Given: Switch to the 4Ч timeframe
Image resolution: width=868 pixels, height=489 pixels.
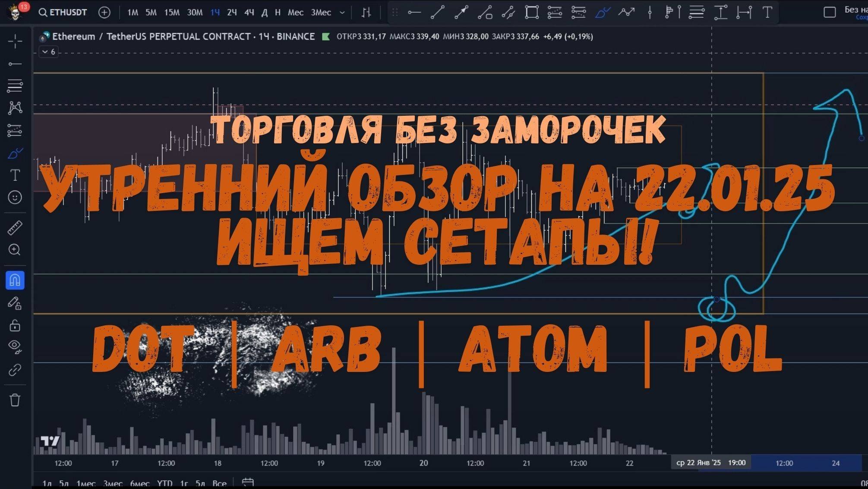Looking at the screenshot, I should 249,13.
